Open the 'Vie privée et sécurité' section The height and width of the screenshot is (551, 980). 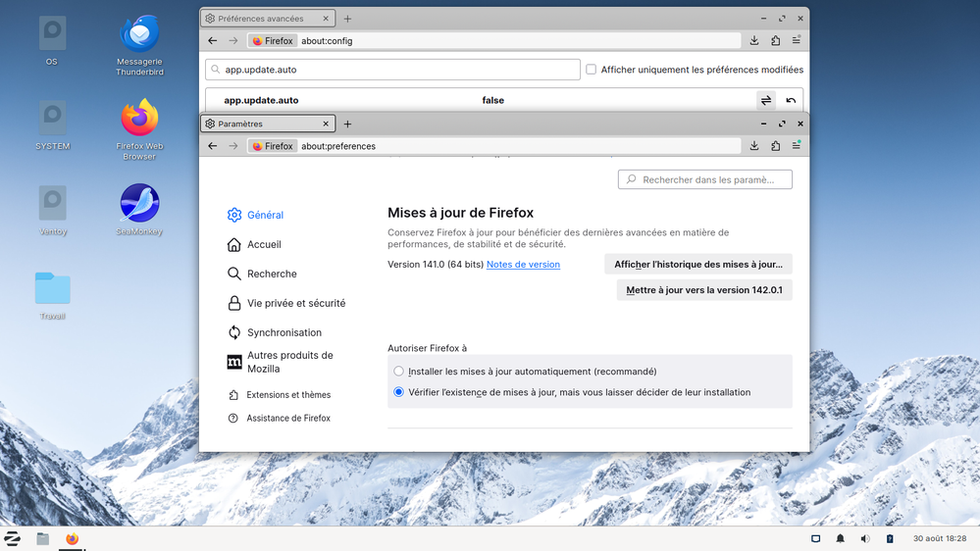click(295, 303)
